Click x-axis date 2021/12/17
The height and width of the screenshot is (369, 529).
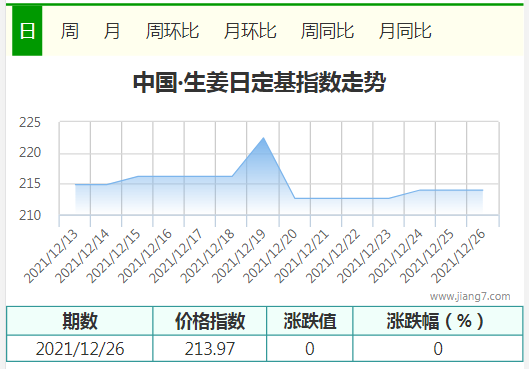(176, 256)
